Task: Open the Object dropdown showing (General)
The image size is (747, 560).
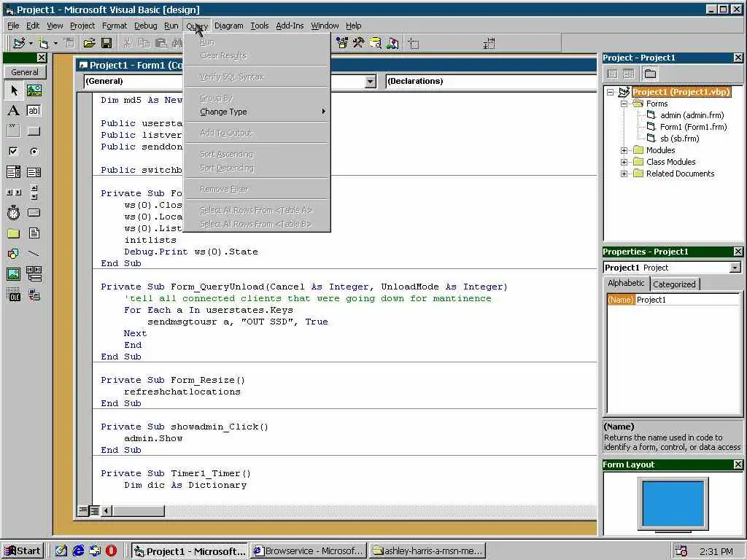Action: [371, 82]
